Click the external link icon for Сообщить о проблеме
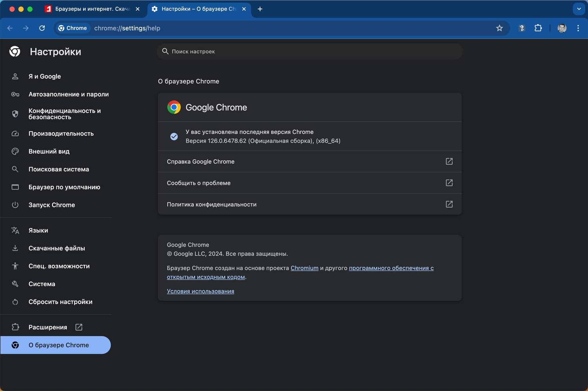 point(449,183)
